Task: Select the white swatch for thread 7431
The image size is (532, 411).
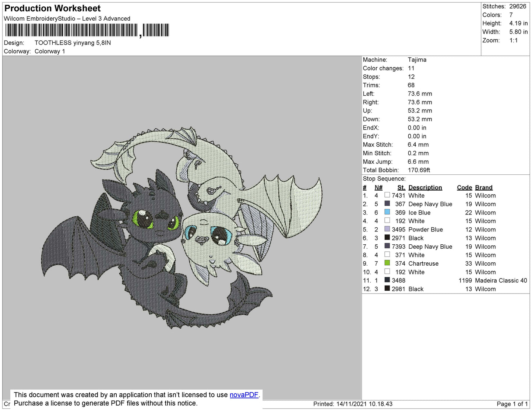Action: pos(387,195)
